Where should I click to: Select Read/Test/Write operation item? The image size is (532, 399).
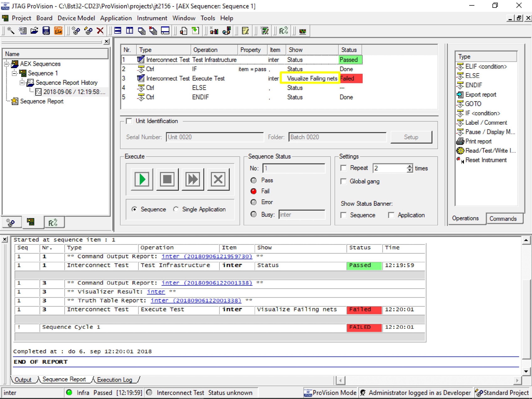tap(486, 151)
